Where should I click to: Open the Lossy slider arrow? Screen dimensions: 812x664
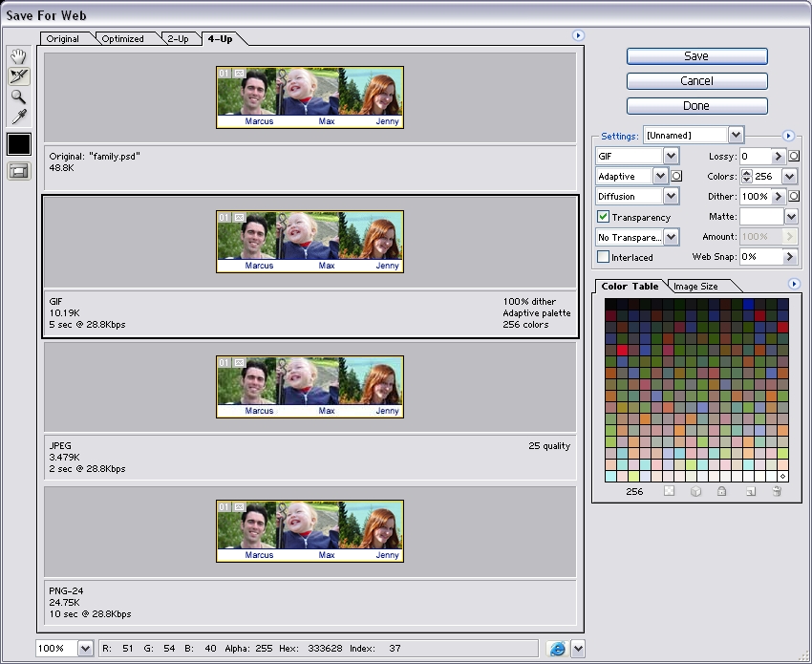(778, 156)
